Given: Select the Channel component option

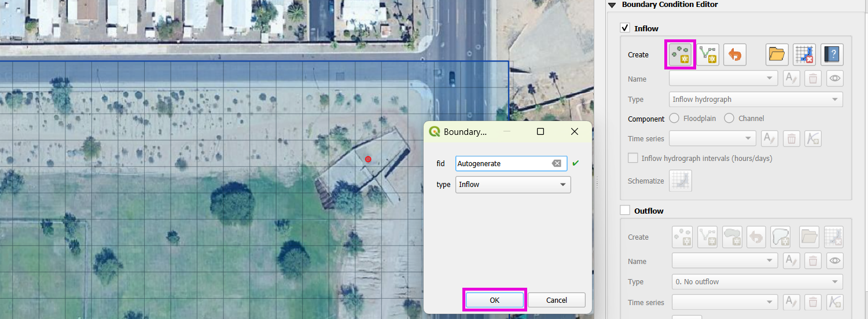Looking at the screenshot, I should (x=729, y=118).
